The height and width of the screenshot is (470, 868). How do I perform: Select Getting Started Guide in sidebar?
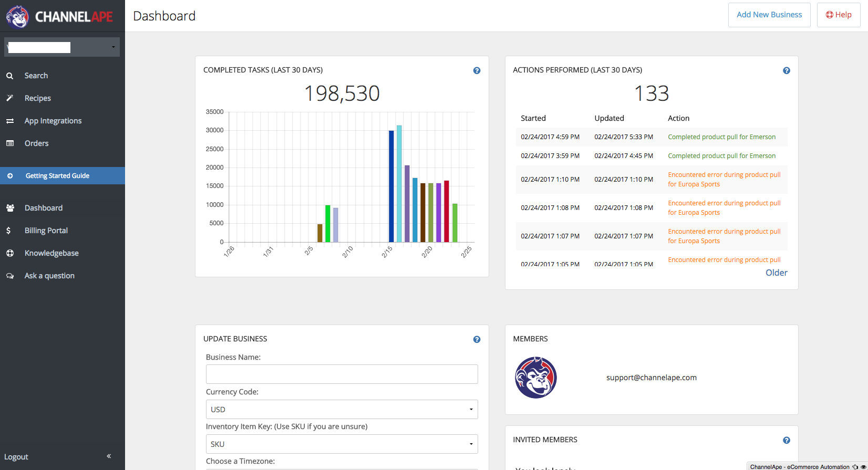click(x=57, y=176)
